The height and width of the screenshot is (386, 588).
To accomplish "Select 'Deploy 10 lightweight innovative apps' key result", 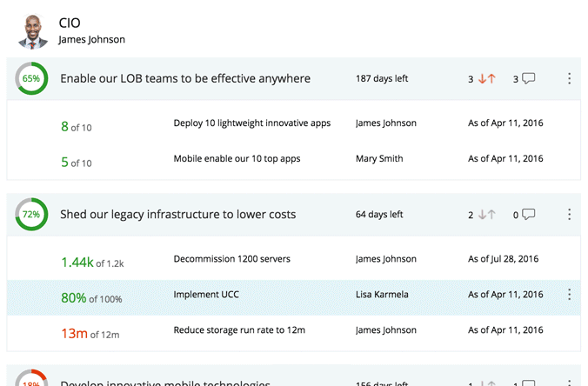I will 251,123.
